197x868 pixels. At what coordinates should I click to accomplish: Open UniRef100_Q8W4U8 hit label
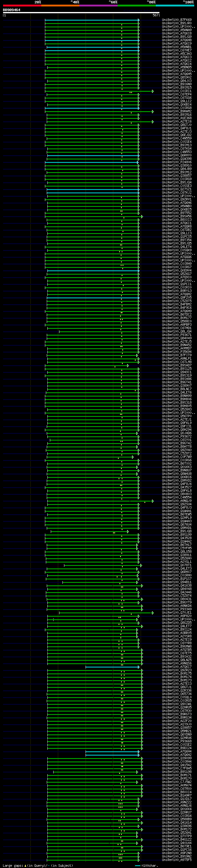coord(177,474)
